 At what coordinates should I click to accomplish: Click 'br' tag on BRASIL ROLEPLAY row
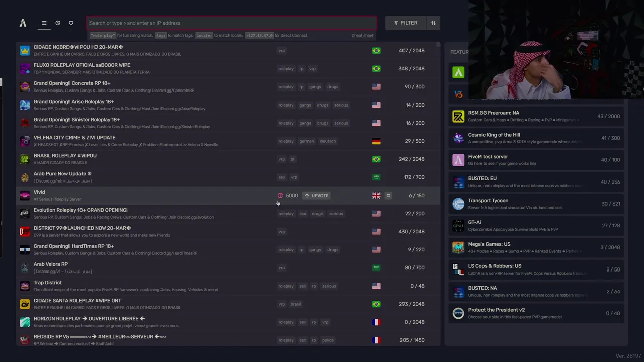293,159
